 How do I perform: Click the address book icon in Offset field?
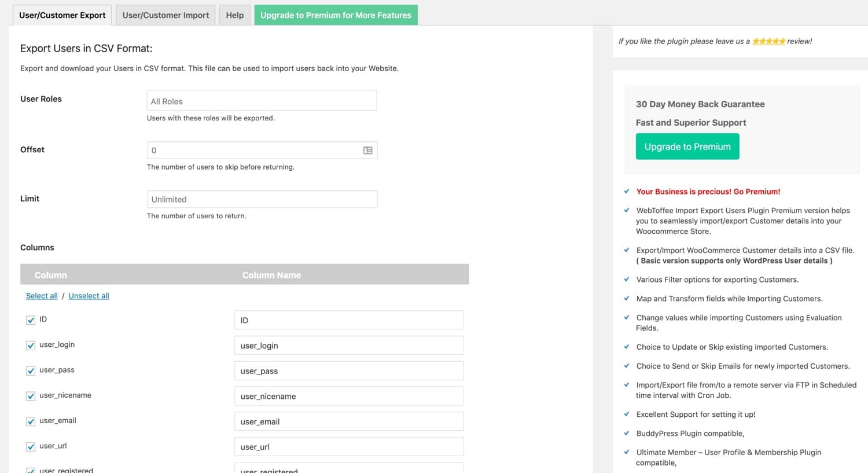click(367, 150)
